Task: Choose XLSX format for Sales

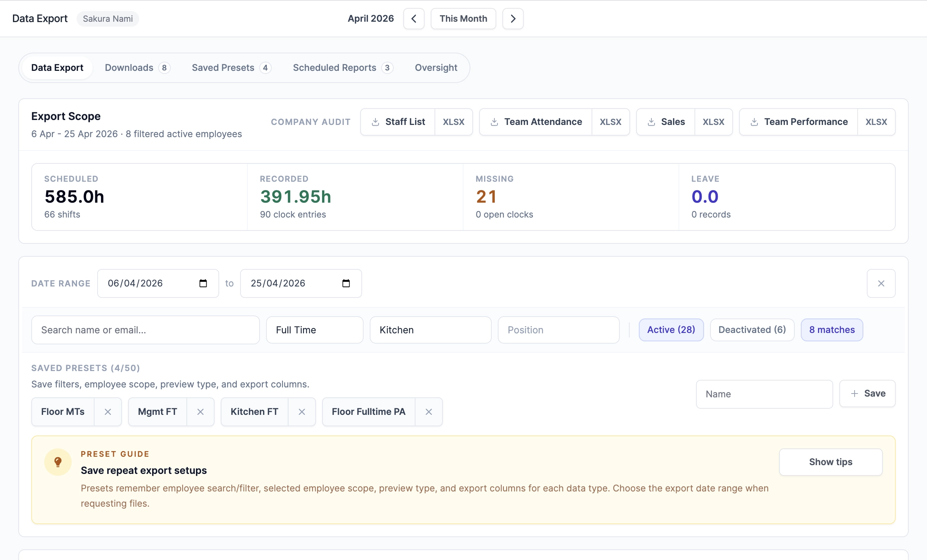Action: coord(714,122)
